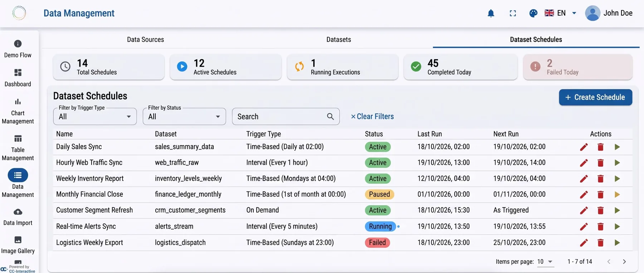Open Completed Today stat card
The image size is (644, 273).
pyautogui.click(x=460, y=67)
